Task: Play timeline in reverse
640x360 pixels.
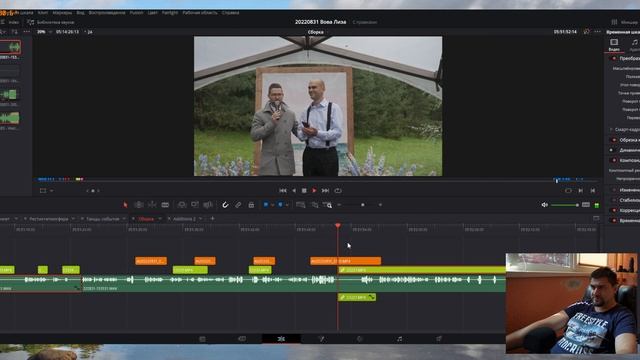Action: point(293,191)
